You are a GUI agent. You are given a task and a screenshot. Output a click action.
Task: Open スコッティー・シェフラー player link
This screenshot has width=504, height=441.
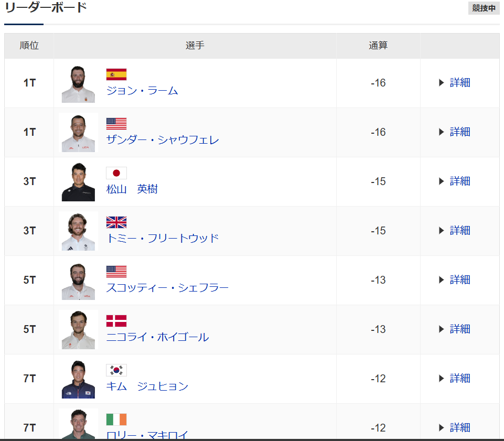[x=167, y=288]
